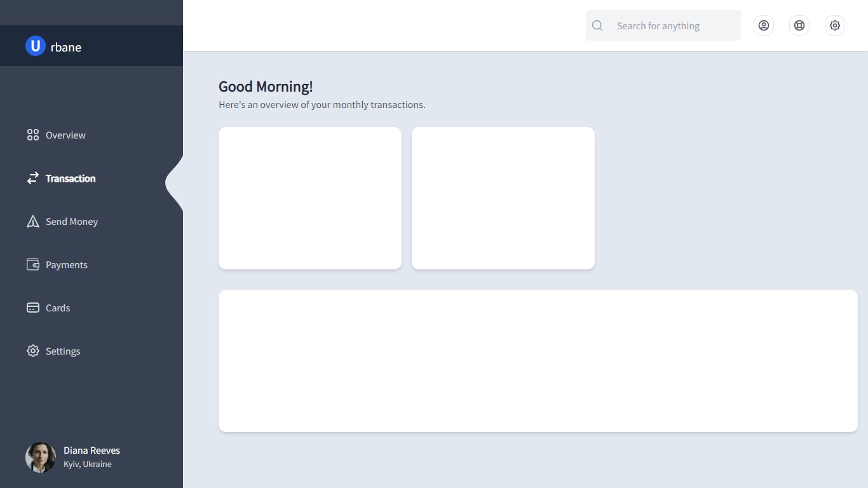Click the Cards credit-card icon

click(32, 308)
